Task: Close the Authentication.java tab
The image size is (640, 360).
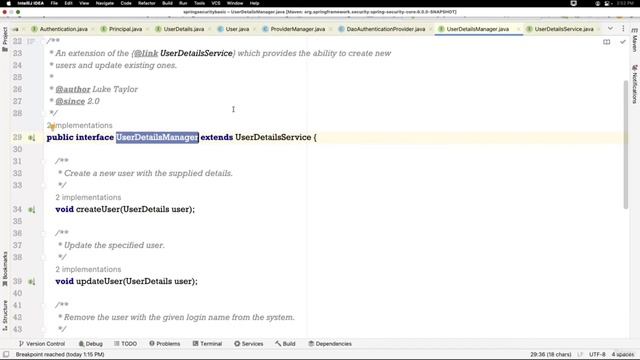Action: [x=93, y=29]
